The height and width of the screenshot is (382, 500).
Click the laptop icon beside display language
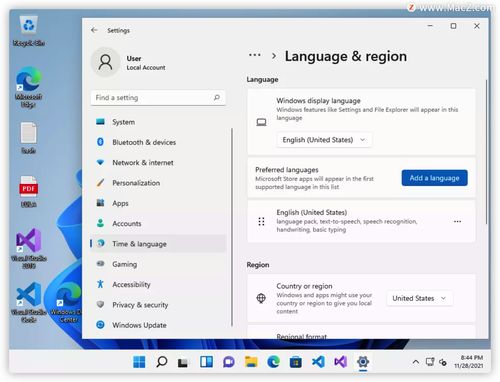261,122
